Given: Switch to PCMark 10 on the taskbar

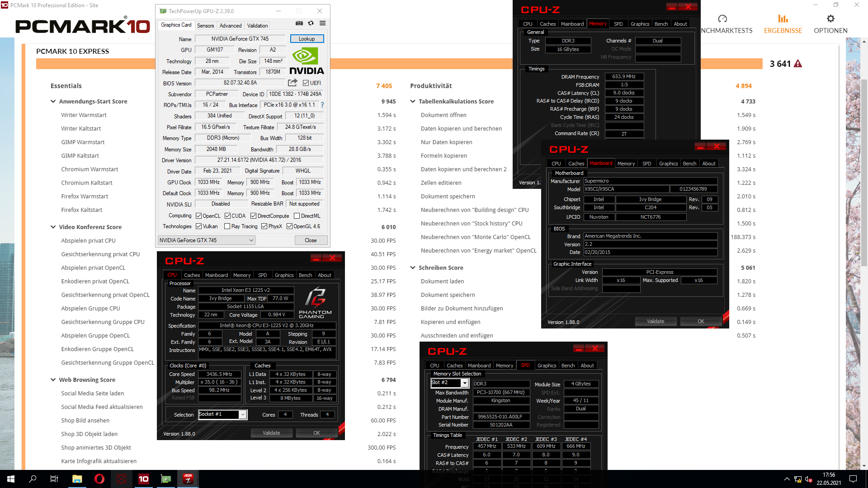Looking at the screenshot, I should [x=144, y=479].
